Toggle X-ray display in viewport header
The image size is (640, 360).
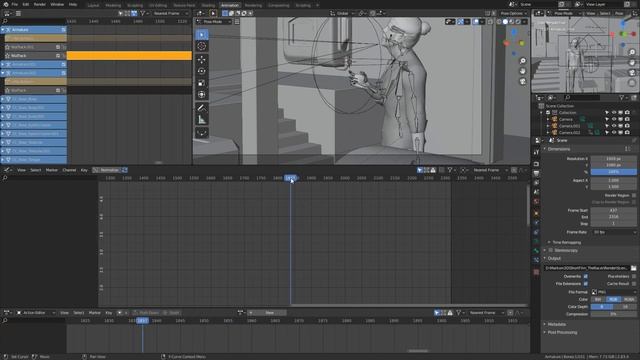491,22
